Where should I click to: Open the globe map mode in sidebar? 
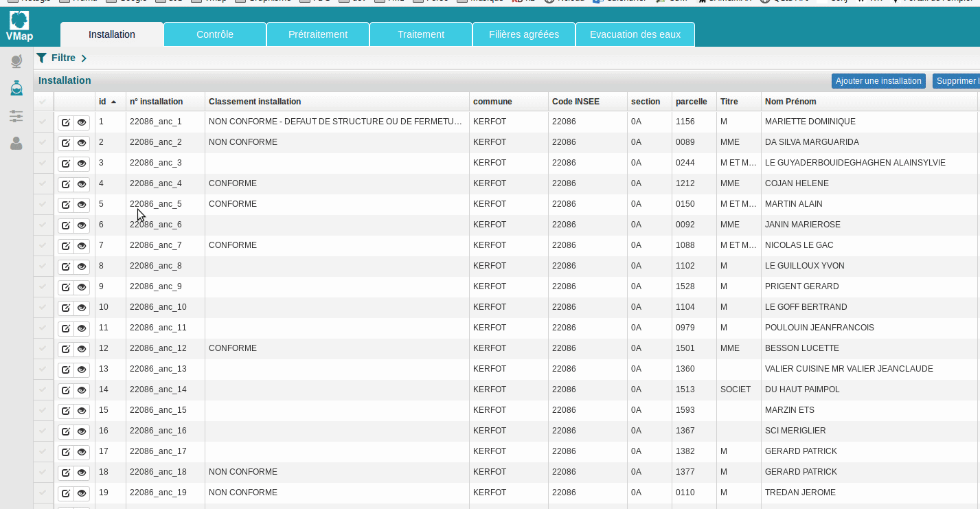16,62
